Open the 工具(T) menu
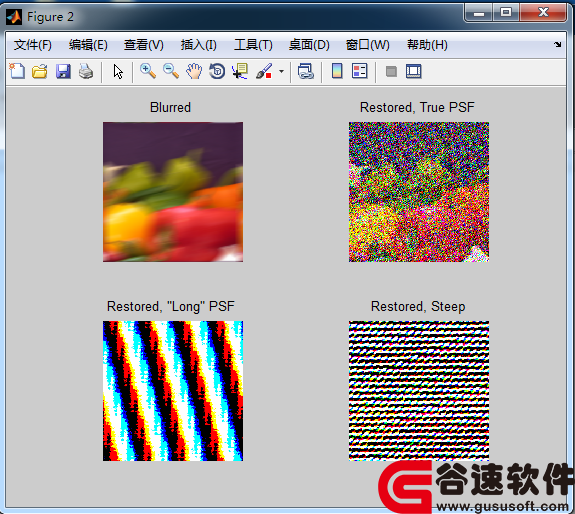575x514 pixels. 253,45
